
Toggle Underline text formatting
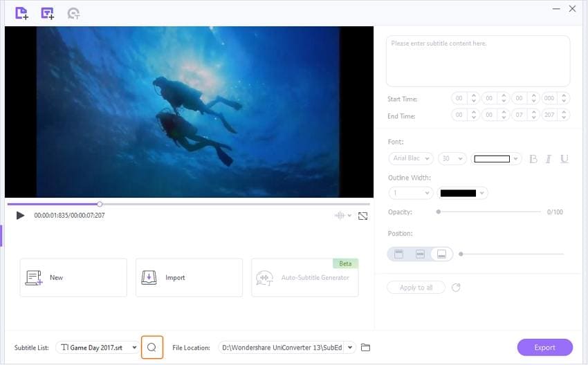tap(564, 159)
